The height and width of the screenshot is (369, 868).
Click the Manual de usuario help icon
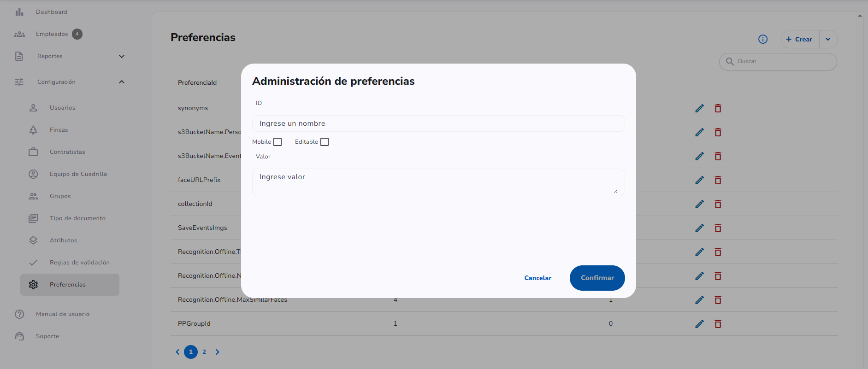click(x=19, y=314)
